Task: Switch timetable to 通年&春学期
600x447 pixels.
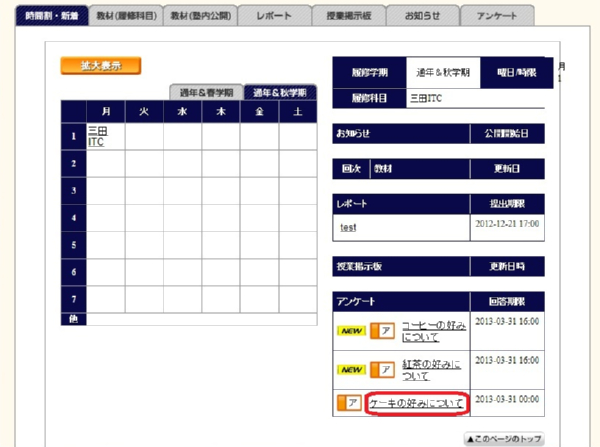Action: [x=205, y=92]
